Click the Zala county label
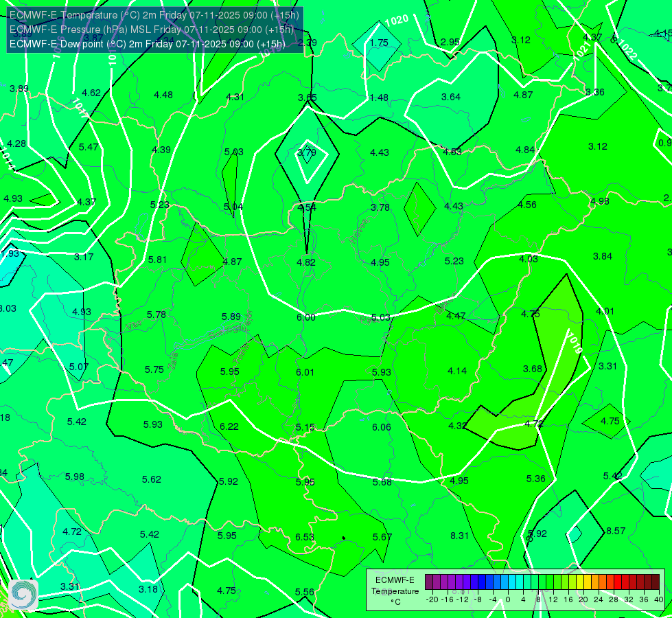Viewport: 672px width, 618px height. coord(173,363)
